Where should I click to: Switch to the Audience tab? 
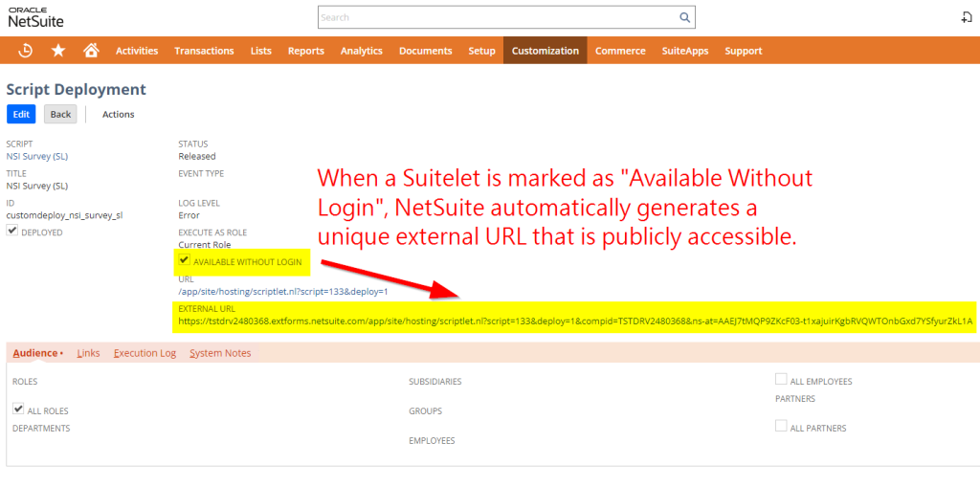click(37, 353)
